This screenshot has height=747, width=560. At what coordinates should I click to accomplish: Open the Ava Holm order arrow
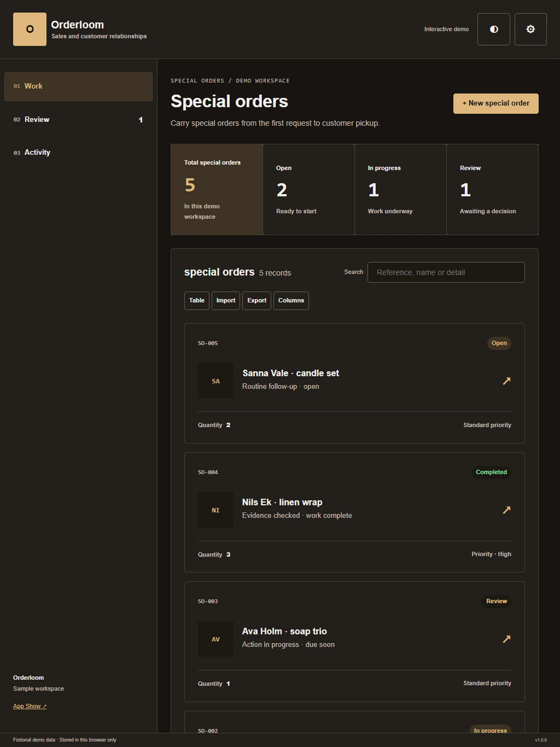point(506,639)
